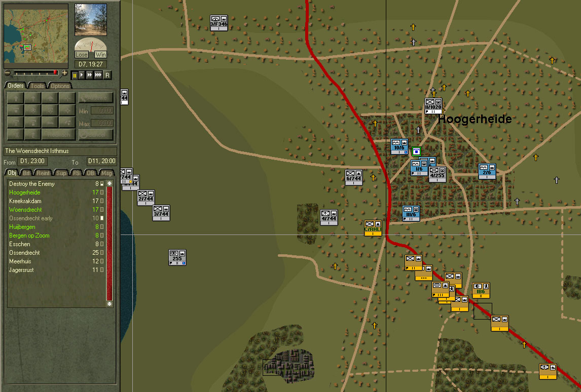Select the 255 headquarters unit counter

[177, 258]
